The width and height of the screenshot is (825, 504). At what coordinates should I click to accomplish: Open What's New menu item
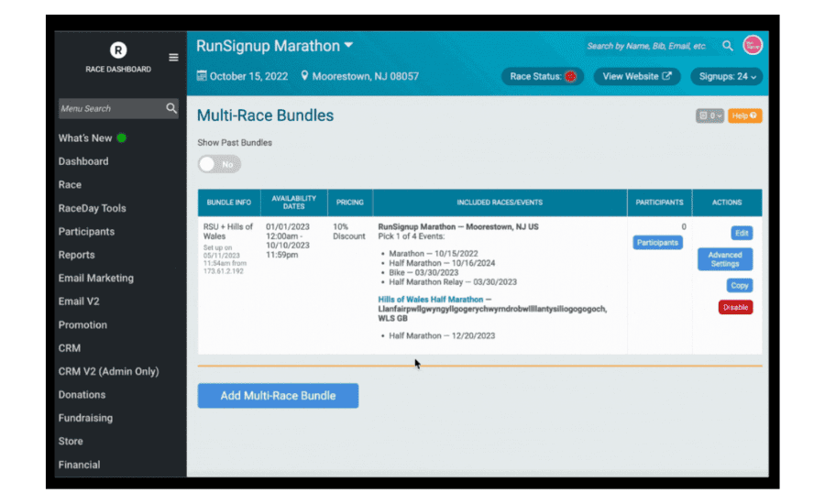coord(85,138)
